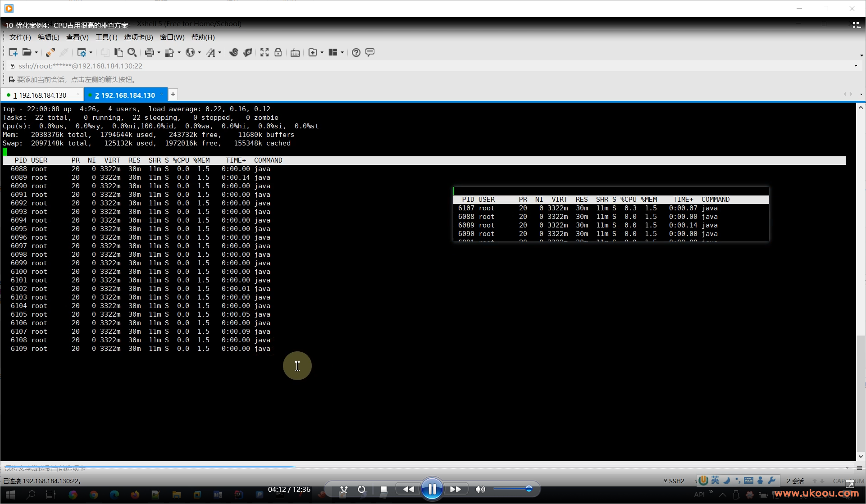Click the add-session arrow icon in session bar
Viewport: 866px width, 504px height.
pyautogui.click(x=12, y=79)
